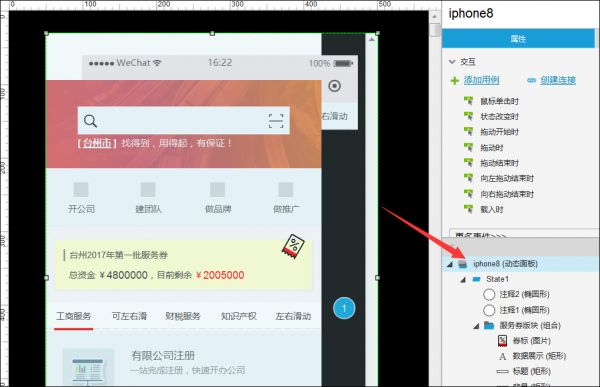The height and width of the screenshot is (387, 600).
Task: Click the 台州市 city link in the banner
Action: 97,143
